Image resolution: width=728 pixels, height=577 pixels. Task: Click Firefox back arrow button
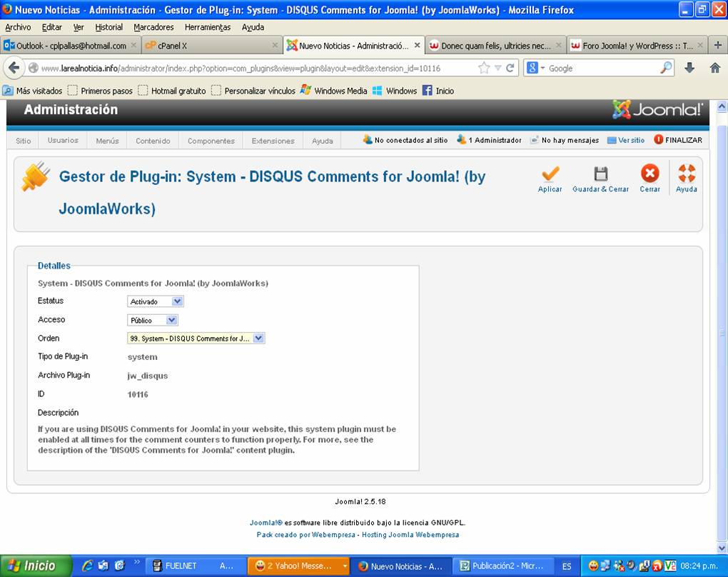click(x=14, y=69)
